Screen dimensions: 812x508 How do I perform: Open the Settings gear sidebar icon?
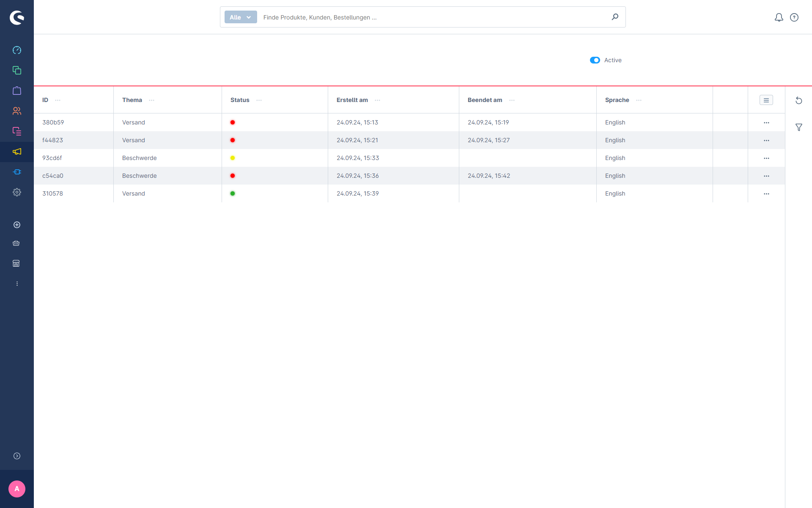click(17, 192)
